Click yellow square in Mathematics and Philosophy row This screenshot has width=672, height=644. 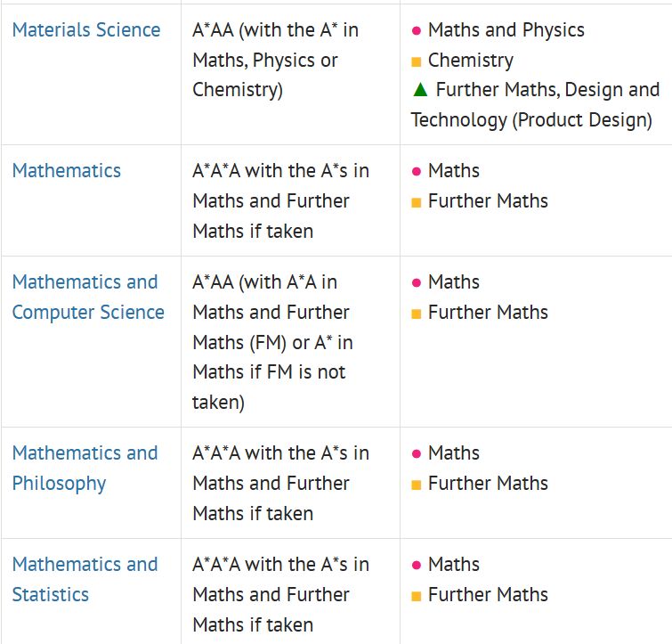(417, 485)
